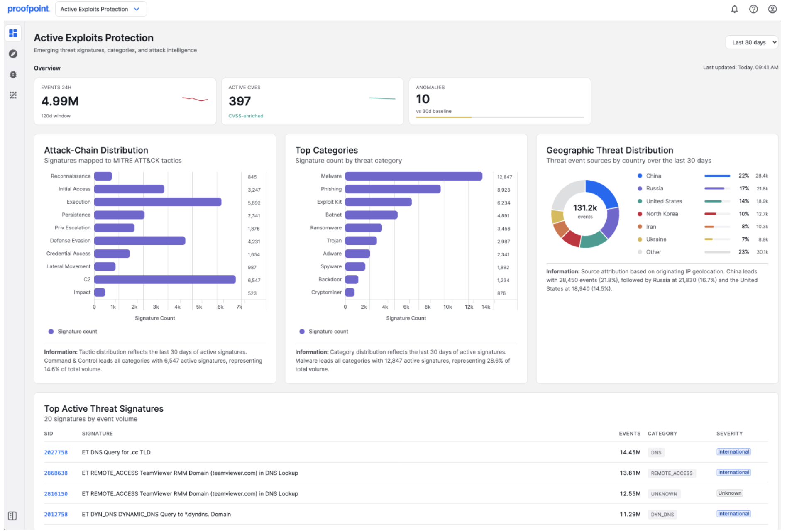Screen dimensions: 787x532
Task: Sort table by the EVENTS column header
Action: pyautogui.click(x=630, y=434)
